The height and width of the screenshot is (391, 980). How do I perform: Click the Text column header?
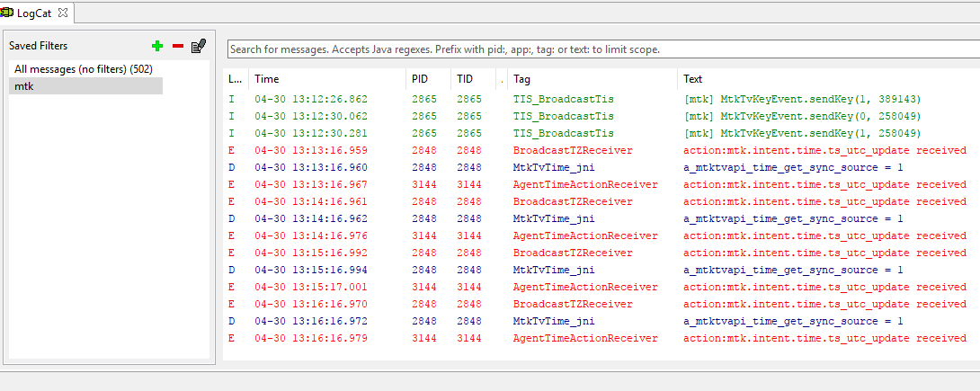click(x=829, y=79)
